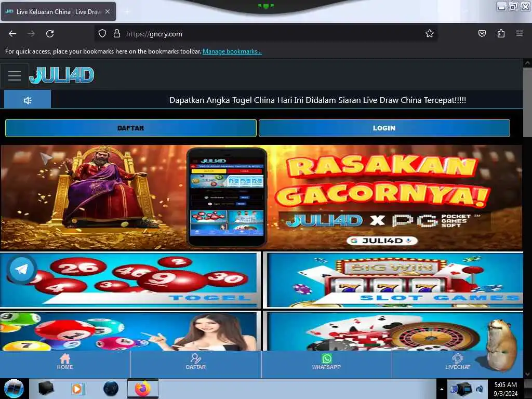532x399 pixels.
Task: Click the taskbar clock 5:05 AM
Action: [506, 389]
